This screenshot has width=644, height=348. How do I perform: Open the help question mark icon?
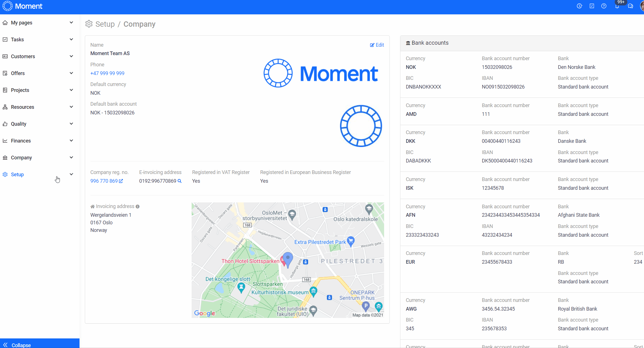click(x=604, y=6)
